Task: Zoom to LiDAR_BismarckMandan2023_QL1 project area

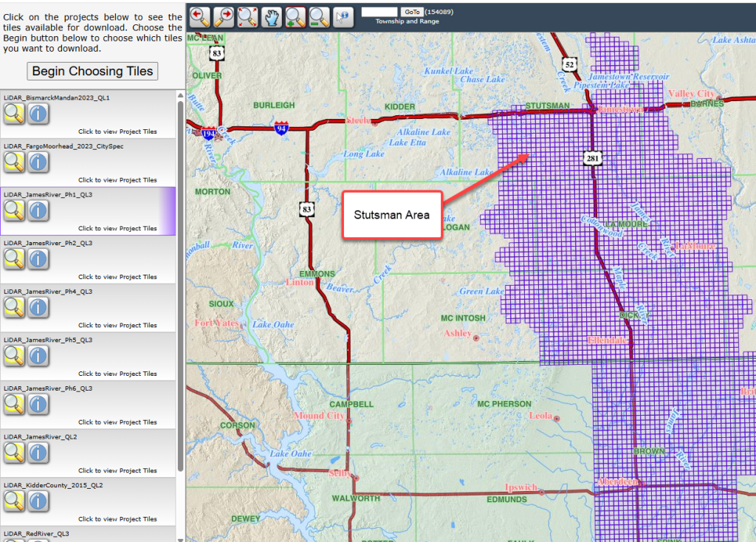Action: pos(14,114)
